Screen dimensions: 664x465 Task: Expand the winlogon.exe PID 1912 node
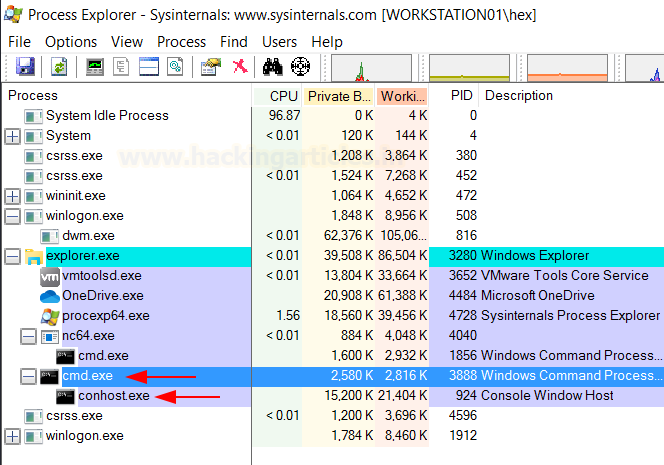(x=12, y=436)
